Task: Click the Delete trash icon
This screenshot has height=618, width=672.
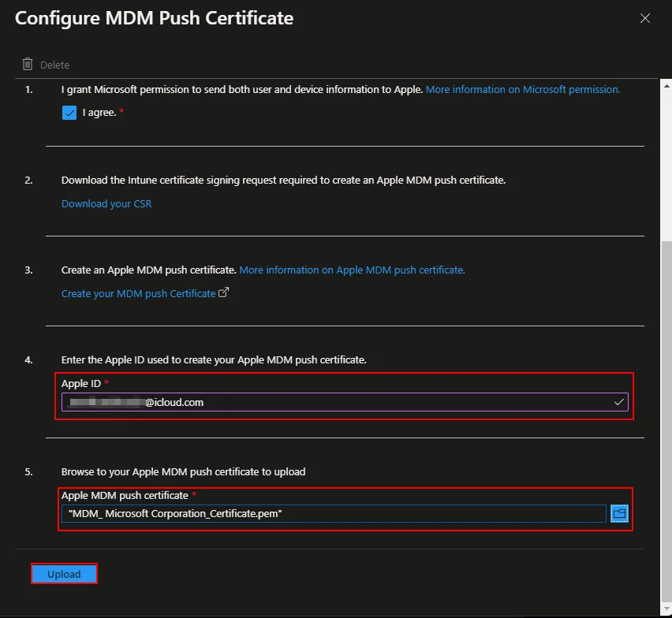Action: pyautogui.click(x=28, y=64)
